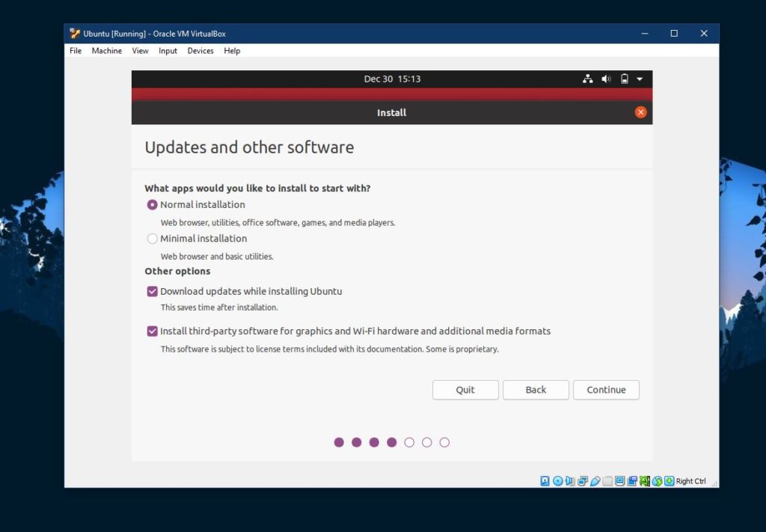Open the Input menu
The width and height of the screenshot is (766, 532).
click(168, 51)
